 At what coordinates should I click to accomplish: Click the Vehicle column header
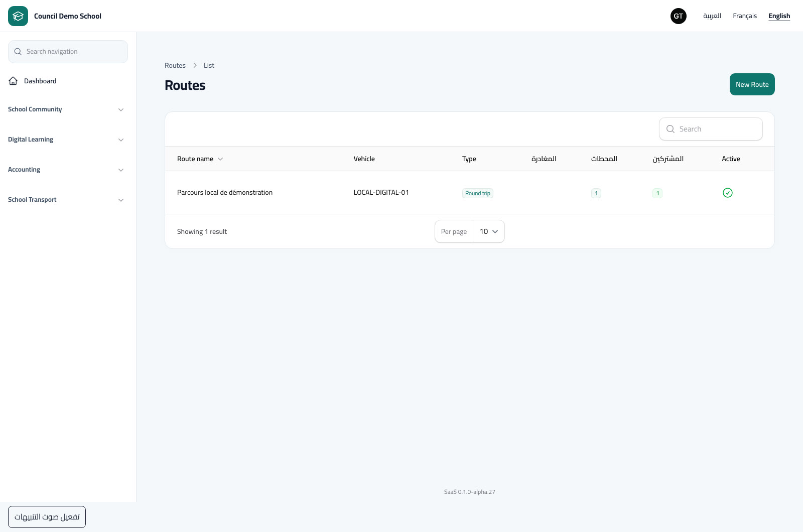click(x=364, y=159)
